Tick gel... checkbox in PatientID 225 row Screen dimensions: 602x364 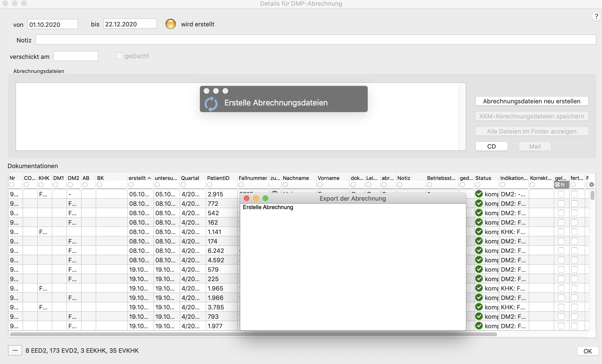click(561, 279)
